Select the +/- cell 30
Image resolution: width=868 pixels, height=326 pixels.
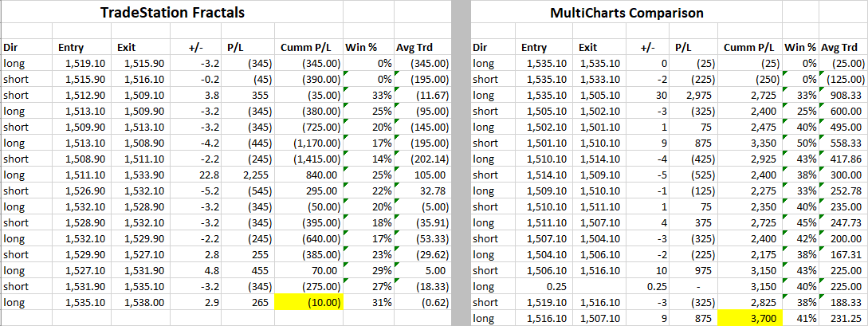point(647,95)
